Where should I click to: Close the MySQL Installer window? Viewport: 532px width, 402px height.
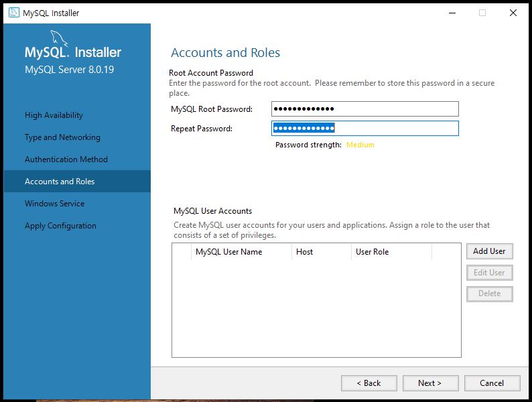pos(513,13)
